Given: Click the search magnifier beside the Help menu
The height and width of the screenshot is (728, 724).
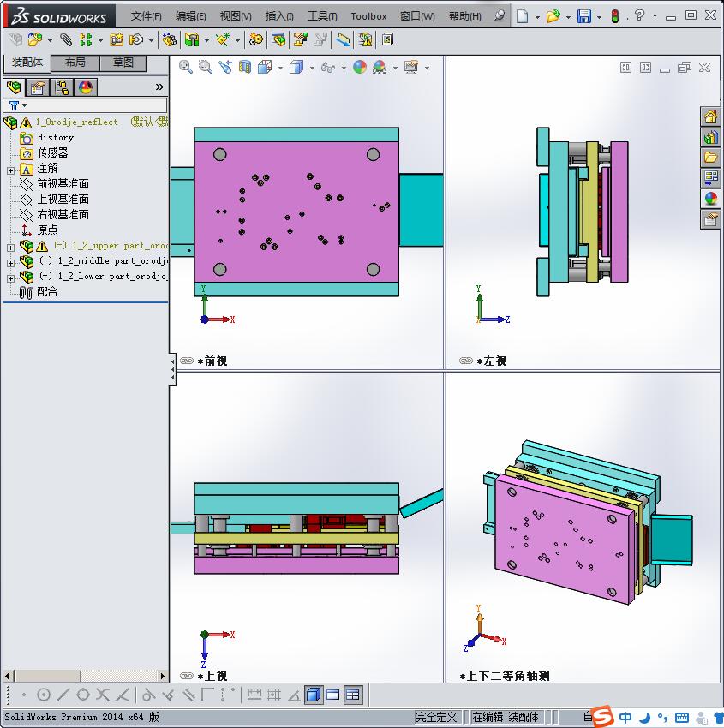Looking at the screenshot, I should 498,15.
